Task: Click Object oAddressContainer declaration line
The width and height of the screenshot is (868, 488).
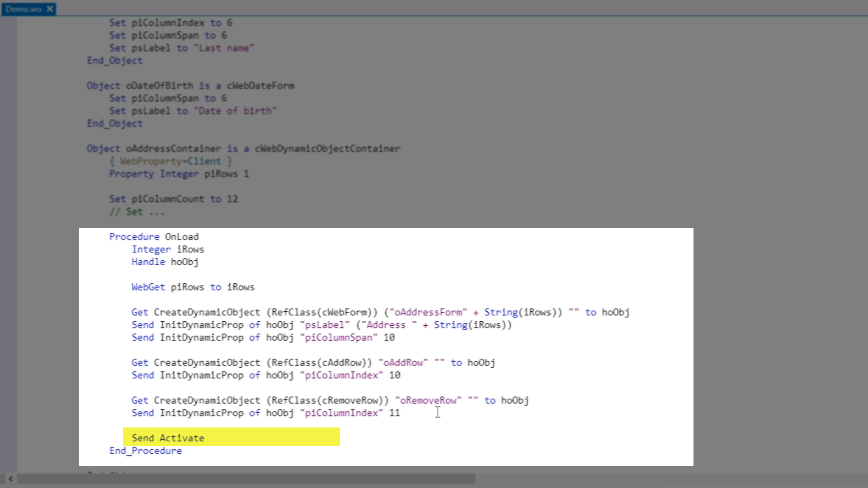Action: 243,149
